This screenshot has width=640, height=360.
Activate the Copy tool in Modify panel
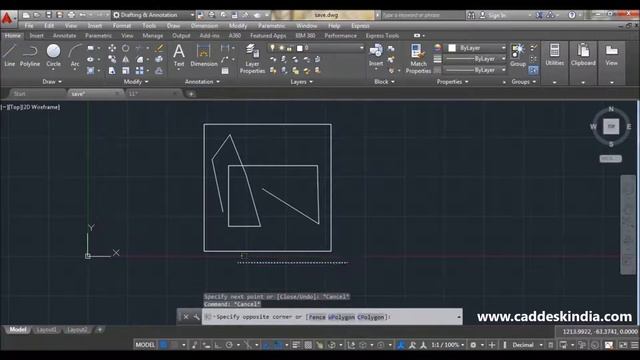click(x=112, y=60)
